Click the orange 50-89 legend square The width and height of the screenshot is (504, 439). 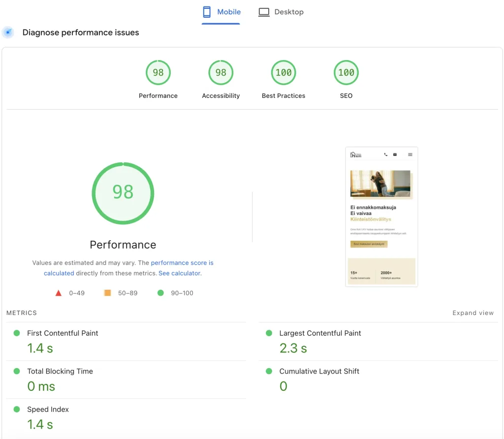tap(107, 292)
